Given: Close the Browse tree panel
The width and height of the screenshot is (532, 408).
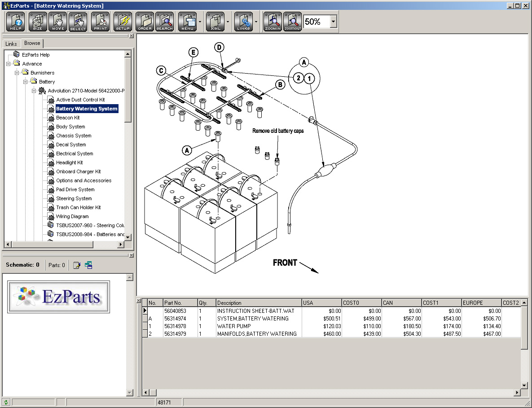Looking at the screenshot, I should click(132, 35).
